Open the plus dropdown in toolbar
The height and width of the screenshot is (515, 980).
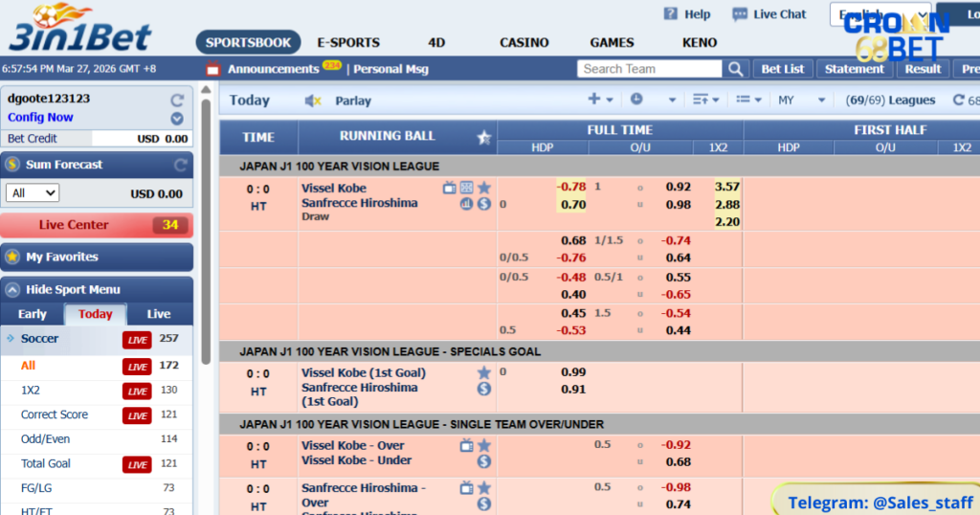pos(600,100)
